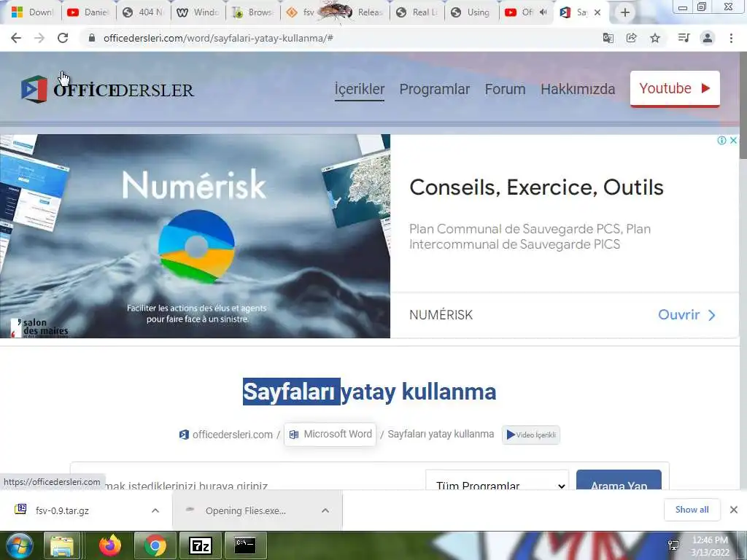Viewport: 747px width, 560px height.
Task: Click Ouvrir on the ad
Action: coord(686,315)
